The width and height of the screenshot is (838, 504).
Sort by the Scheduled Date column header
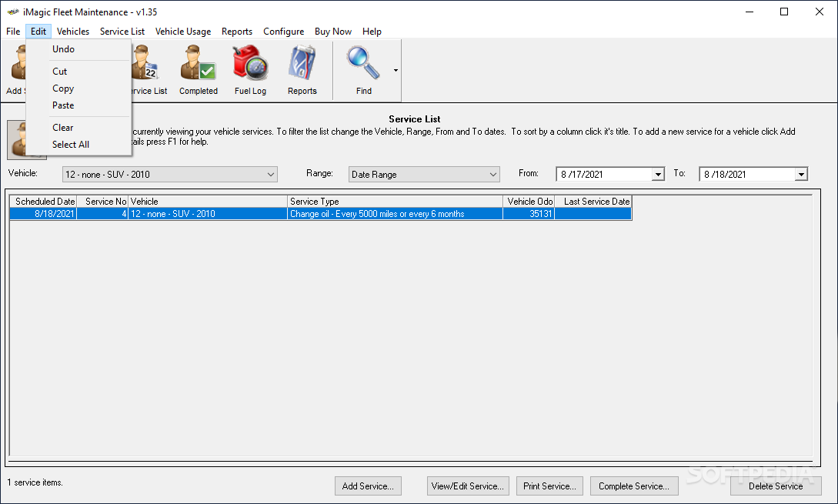[x=44, y=202]
